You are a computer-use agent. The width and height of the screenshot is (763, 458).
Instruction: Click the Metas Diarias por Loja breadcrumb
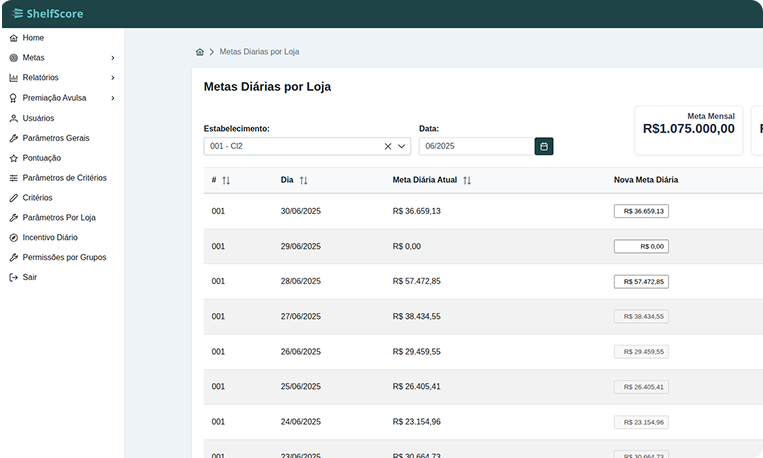click(259, 51)
